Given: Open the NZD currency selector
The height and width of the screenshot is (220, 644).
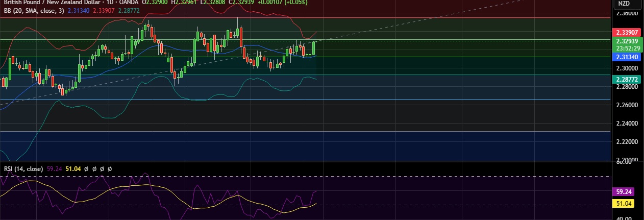Looking at the screenshot, I should [x=624, y=3].
